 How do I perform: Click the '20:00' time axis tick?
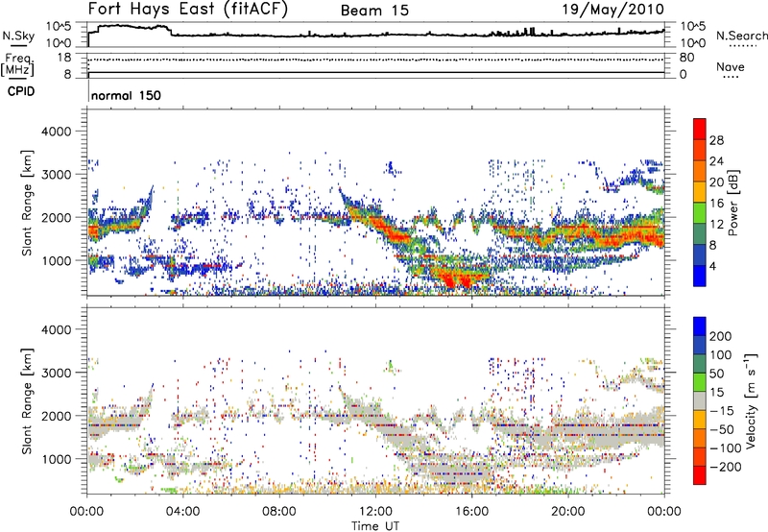pos(567,512)
